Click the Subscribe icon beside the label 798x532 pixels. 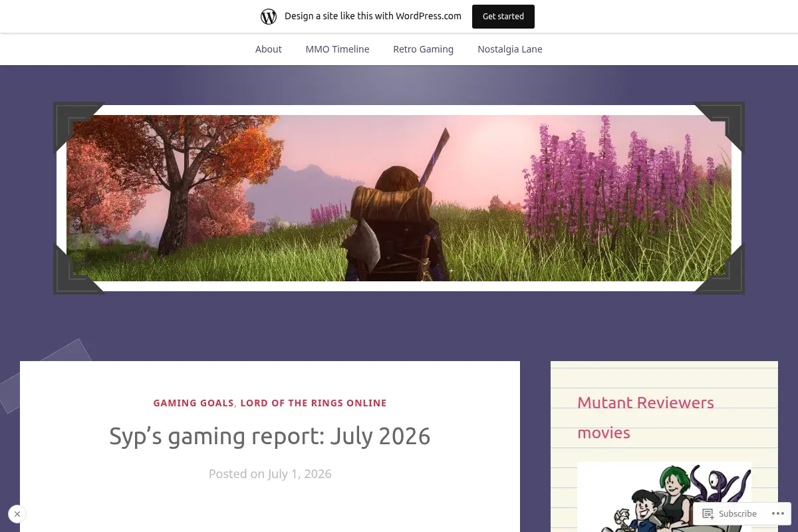(x=708, y=513)
